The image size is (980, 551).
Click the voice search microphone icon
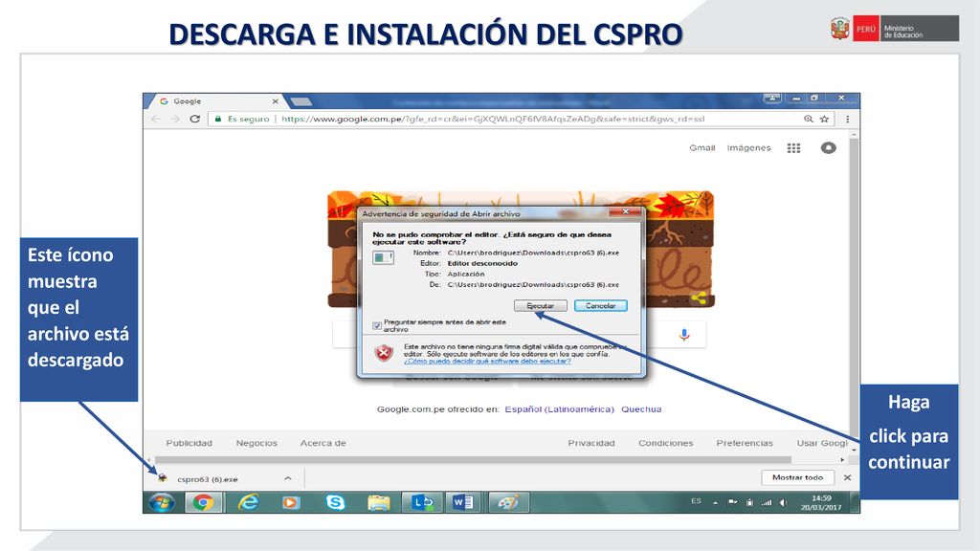(x=684, y=335)
